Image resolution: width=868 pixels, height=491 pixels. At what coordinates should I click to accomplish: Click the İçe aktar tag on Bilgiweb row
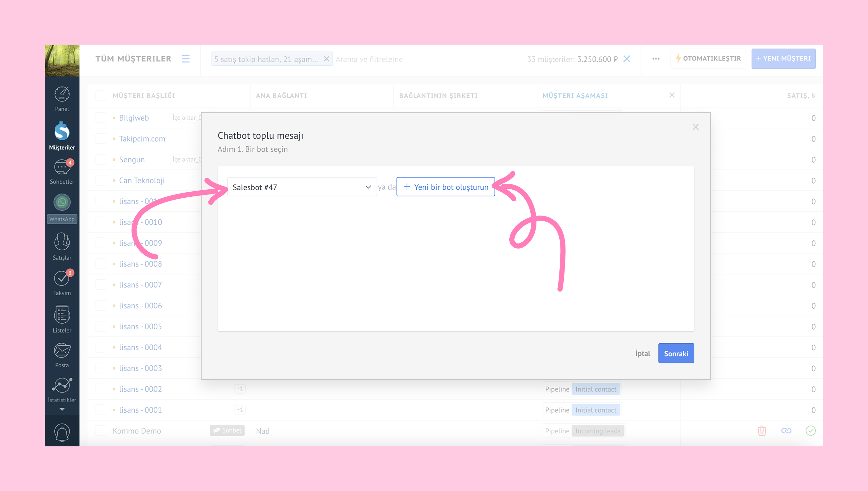[x=186, y=117]
